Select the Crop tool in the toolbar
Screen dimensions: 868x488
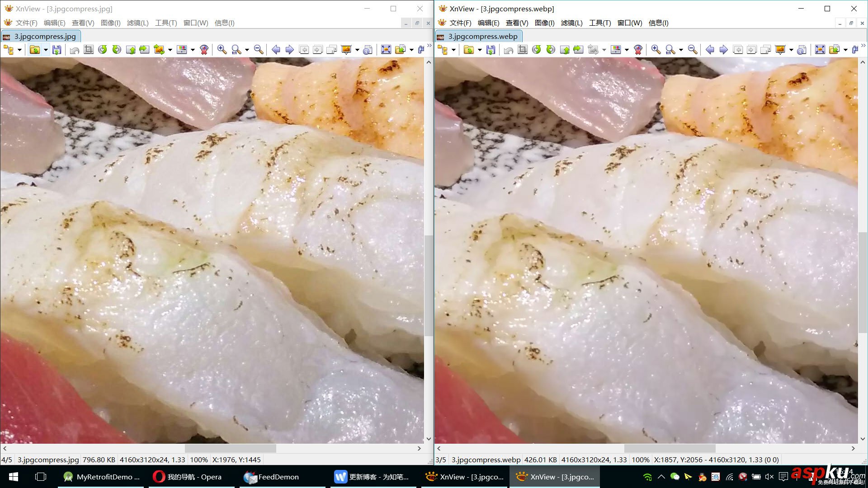(x=88, y=50)
